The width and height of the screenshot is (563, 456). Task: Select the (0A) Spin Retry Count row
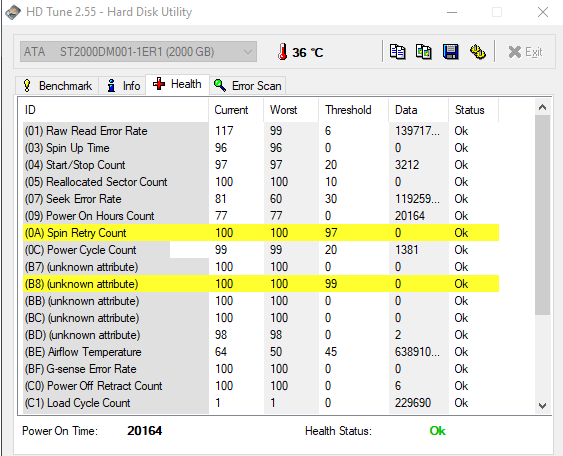click(x=261, y=233)
